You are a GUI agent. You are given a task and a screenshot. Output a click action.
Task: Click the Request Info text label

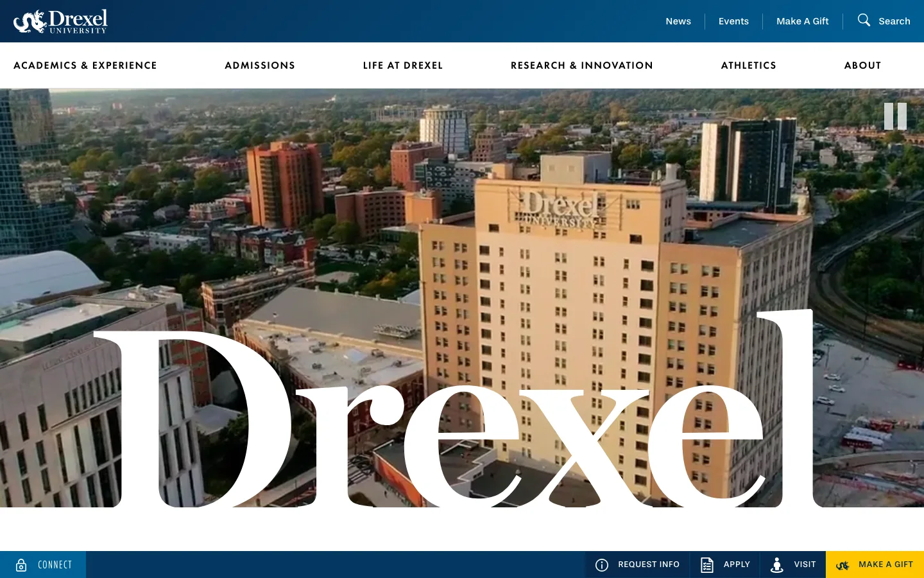pos(649,565)
